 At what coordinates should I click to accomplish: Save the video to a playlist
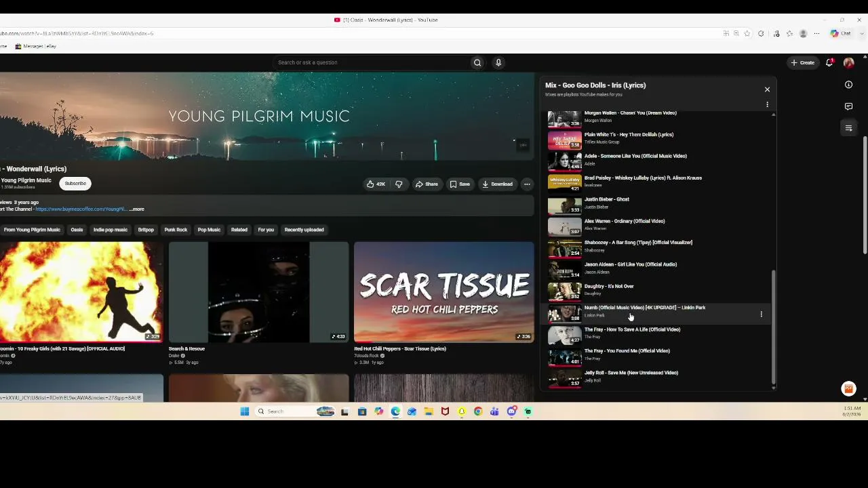coord(460,184)
